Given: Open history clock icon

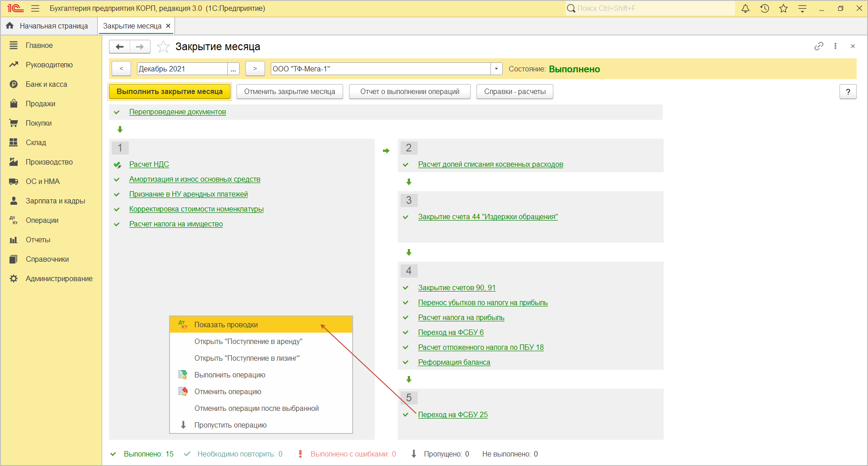Looking at the screenshot, I should coord(764,9).
